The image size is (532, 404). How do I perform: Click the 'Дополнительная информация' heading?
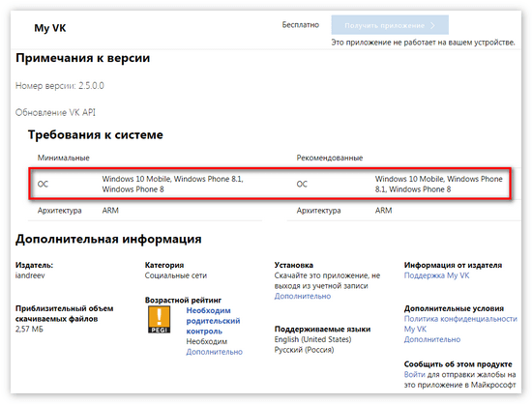pyautogui.click(x=108, y=239)
